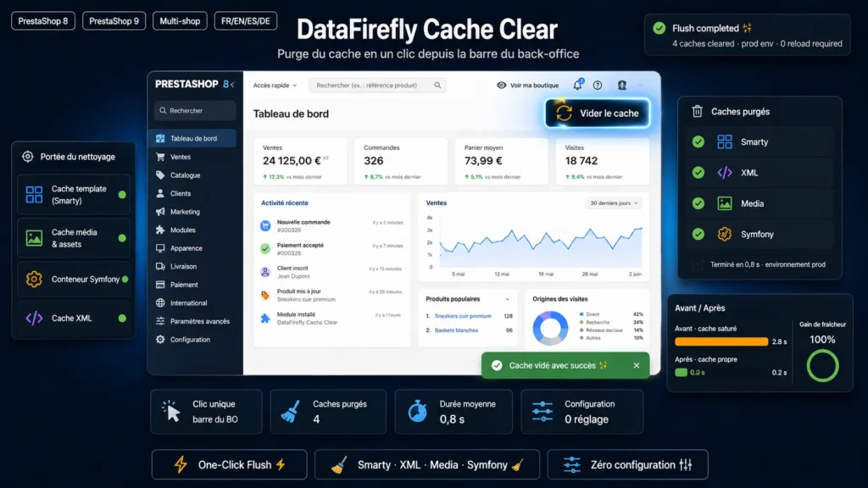Click the Cache média image icon
This screenshot has width=868, height=488.
point(34,238)
